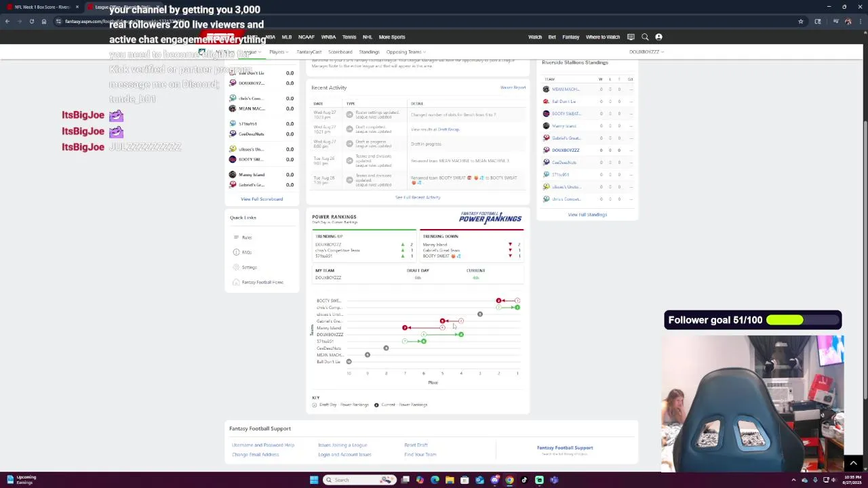Click the browser reload button

(x=31, y=22)
